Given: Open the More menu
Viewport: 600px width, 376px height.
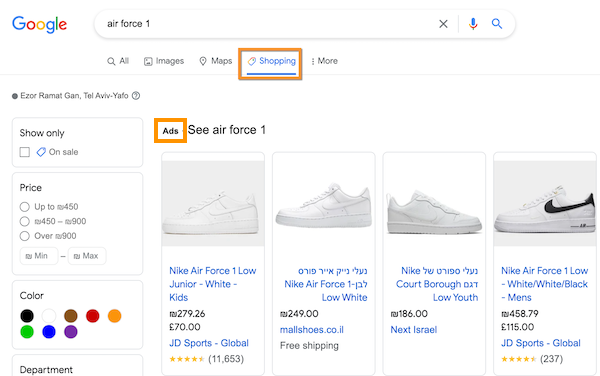Looking at the screenshot, I should point(324,61).
